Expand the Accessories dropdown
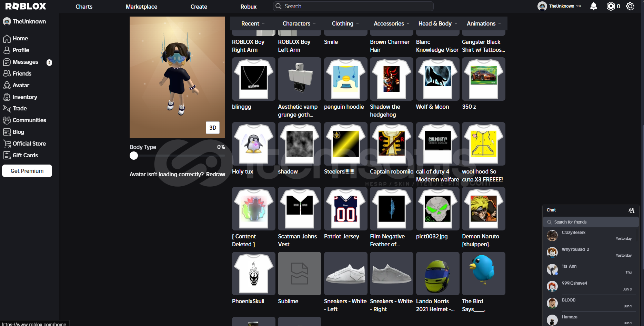 click(x=391, y=23)
